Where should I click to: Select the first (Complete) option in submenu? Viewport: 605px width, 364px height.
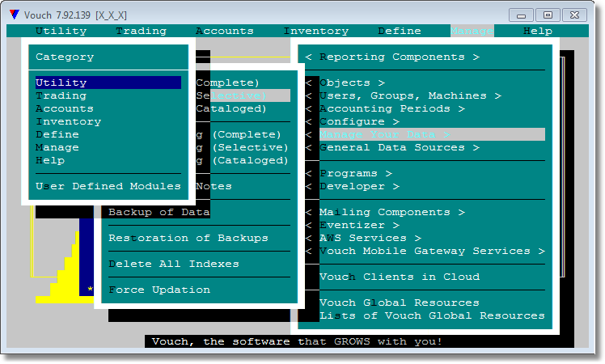click(227, 83)
